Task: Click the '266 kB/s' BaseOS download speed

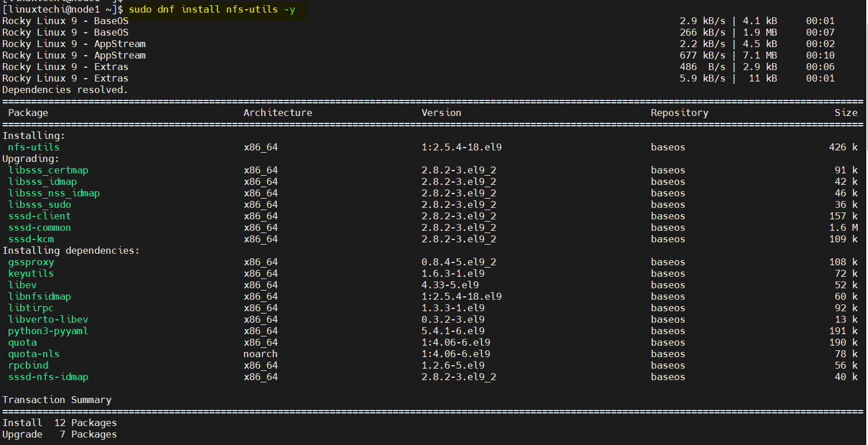Action: coord(703,33)
